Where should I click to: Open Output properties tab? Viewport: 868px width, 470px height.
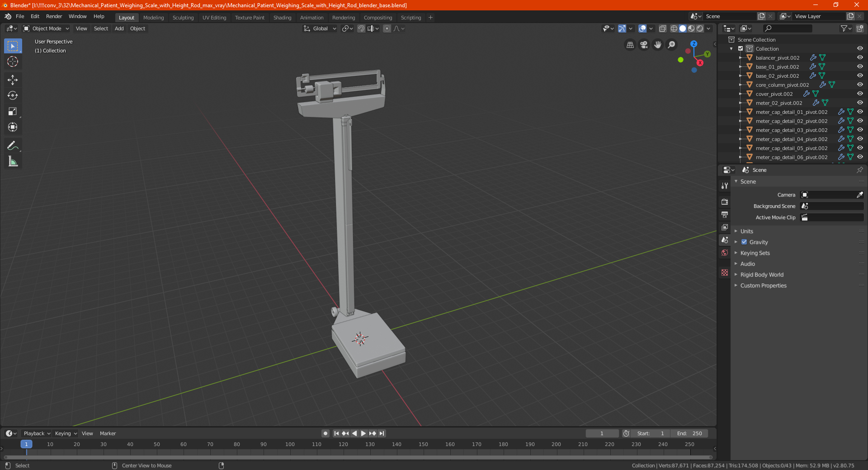(x=725, y=214)
